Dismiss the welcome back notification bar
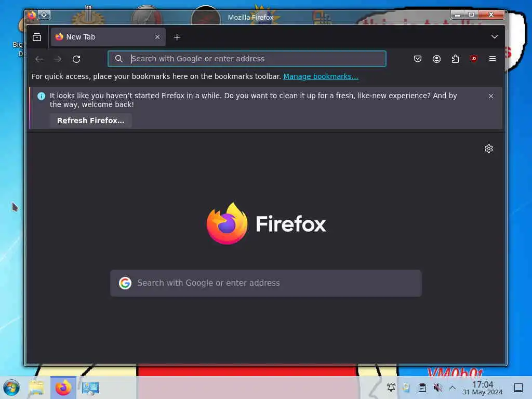This screenshot has width=532, height=399. (x=490, y=96)
